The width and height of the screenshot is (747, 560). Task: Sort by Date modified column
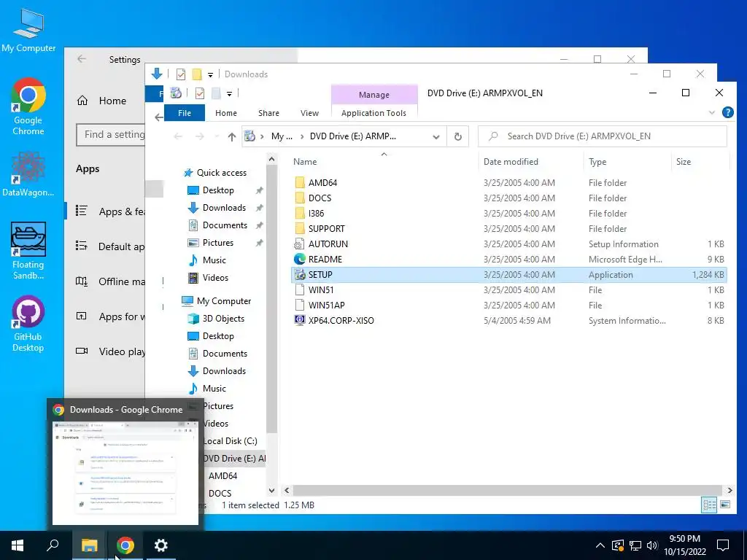[531, 161]
